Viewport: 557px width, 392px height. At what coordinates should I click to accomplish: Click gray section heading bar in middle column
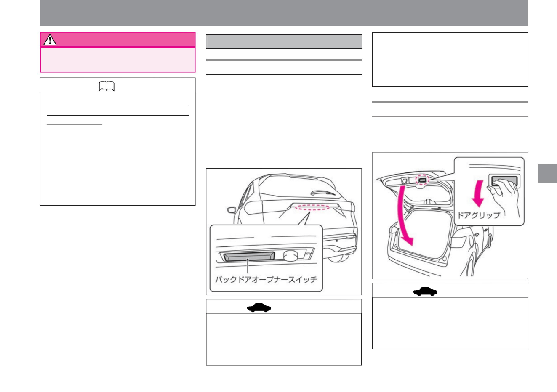pyautogui.click(x=283, y=42)
